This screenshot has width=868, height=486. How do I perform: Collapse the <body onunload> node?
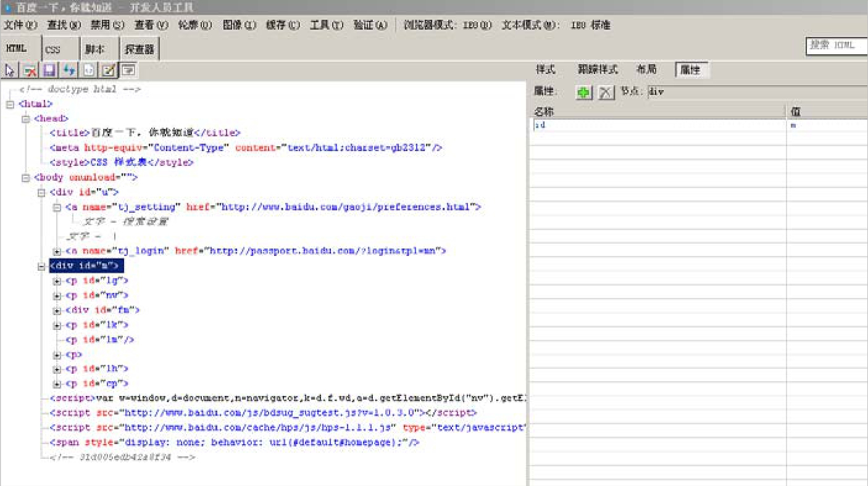[x=25, y=178]
